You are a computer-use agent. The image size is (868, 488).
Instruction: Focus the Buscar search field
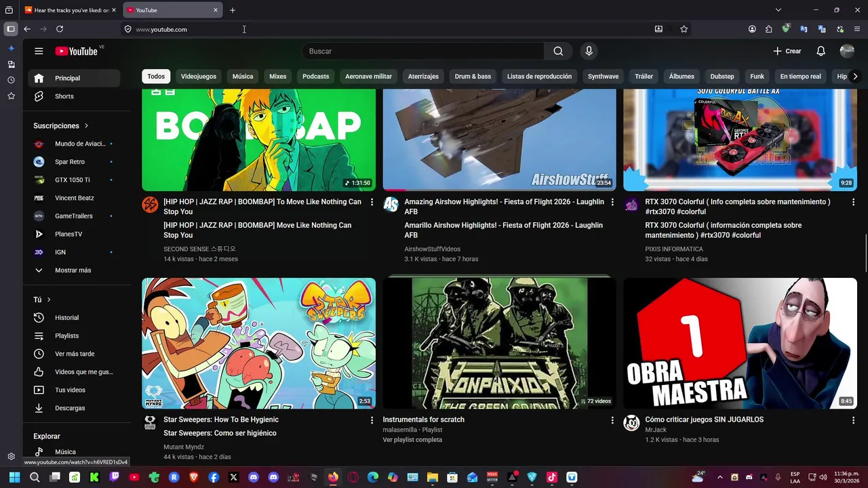coord(422,51)
